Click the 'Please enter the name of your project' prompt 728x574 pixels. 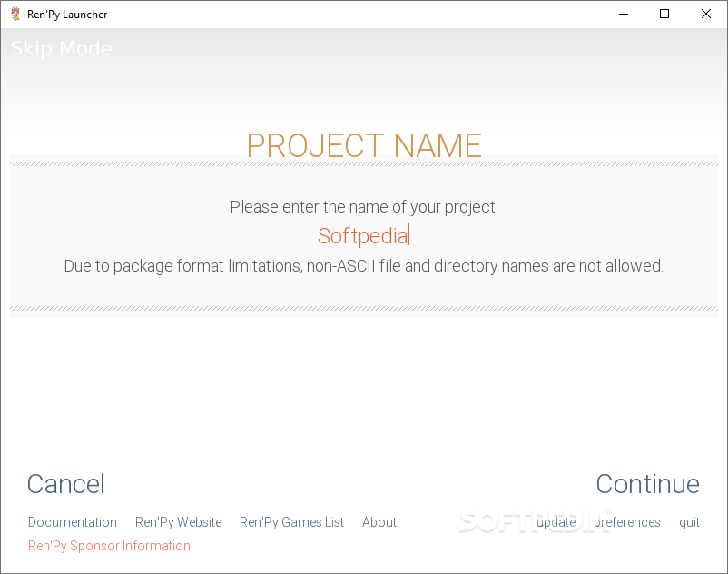[x=364, y=207]
